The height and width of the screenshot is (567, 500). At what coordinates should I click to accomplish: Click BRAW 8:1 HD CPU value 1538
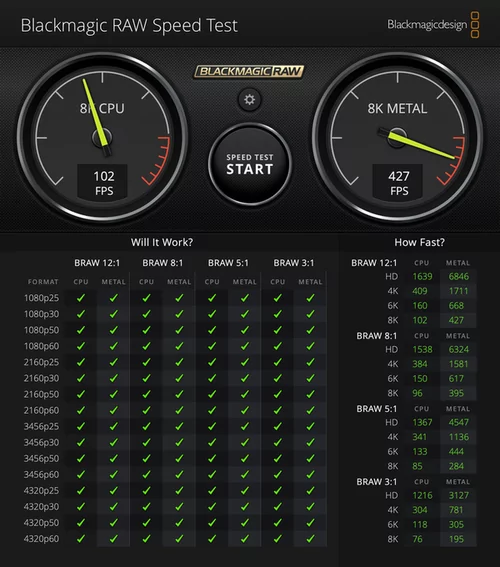[422, 350]
